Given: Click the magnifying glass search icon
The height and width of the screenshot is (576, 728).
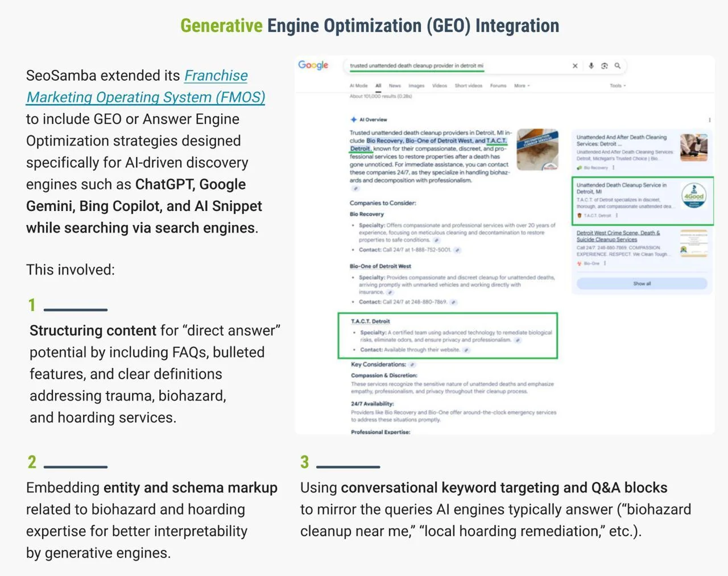Looking at the screenshot, I should (x=618, y=66).
